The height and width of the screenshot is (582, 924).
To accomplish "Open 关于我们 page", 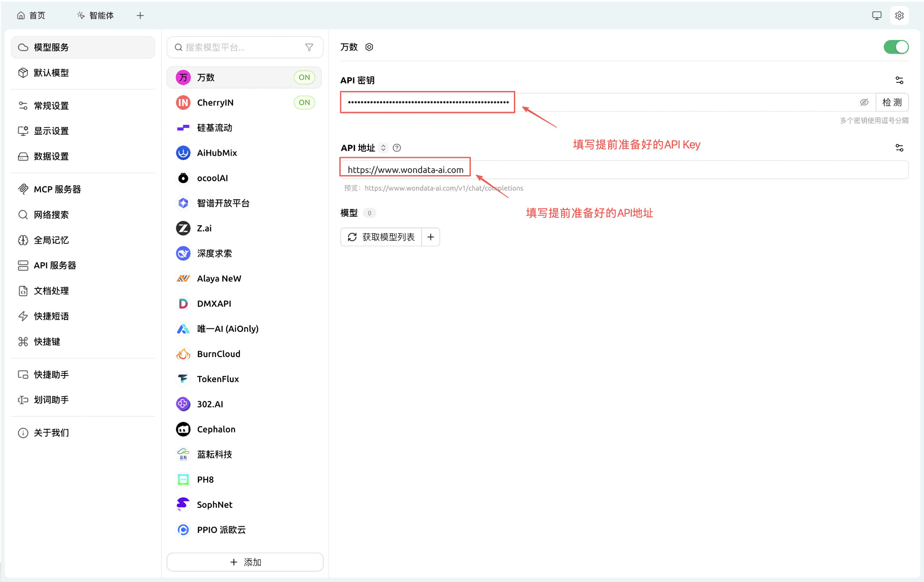I will (x=83, y=433).
